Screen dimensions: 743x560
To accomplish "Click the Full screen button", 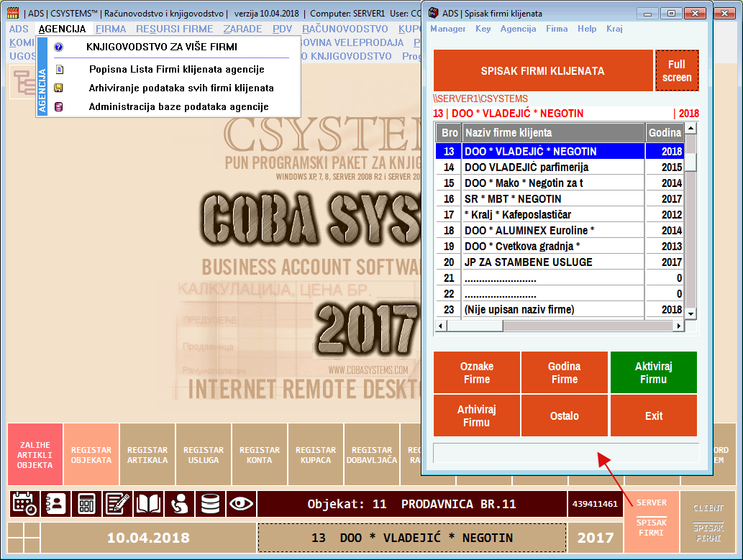I will 677,70.
